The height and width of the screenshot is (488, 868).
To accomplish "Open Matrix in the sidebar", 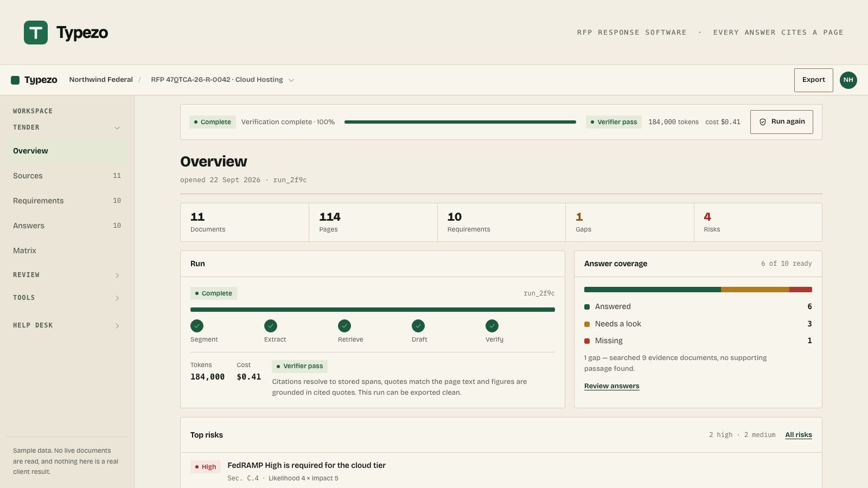I will 67,251.
